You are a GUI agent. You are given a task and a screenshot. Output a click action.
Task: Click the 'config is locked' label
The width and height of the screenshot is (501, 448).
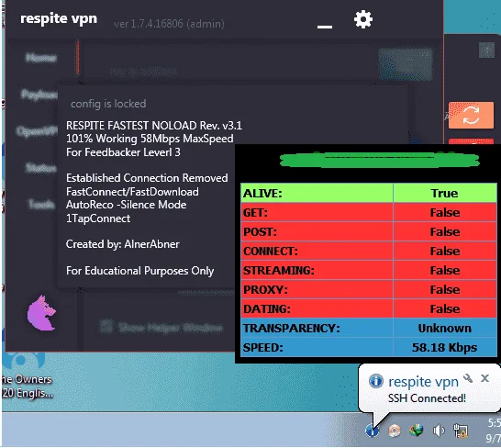tap(108, 104)
